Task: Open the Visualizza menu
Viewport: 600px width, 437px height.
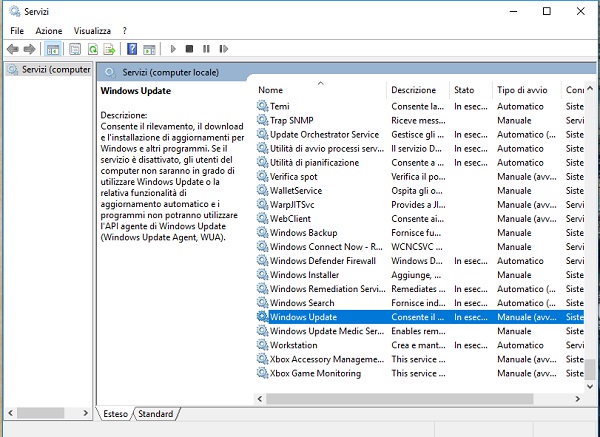Action: (92, 31)
